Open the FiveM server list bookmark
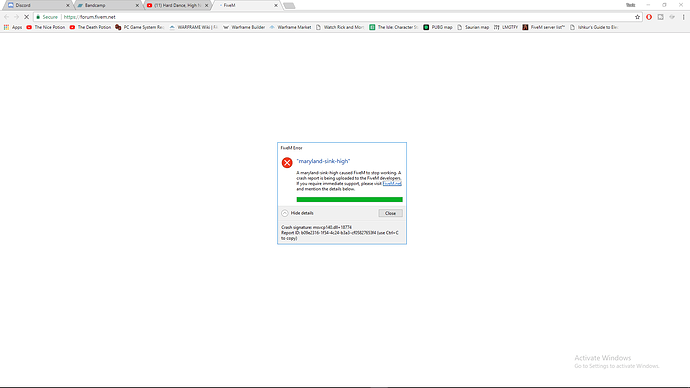The image size is (690, 388). [544, 27]
